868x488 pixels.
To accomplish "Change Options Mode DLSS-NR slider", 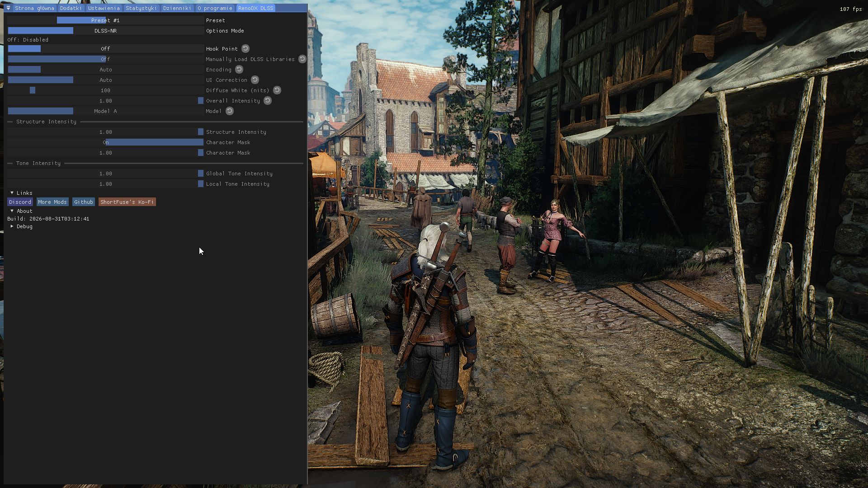I will [x=105, y=31].
